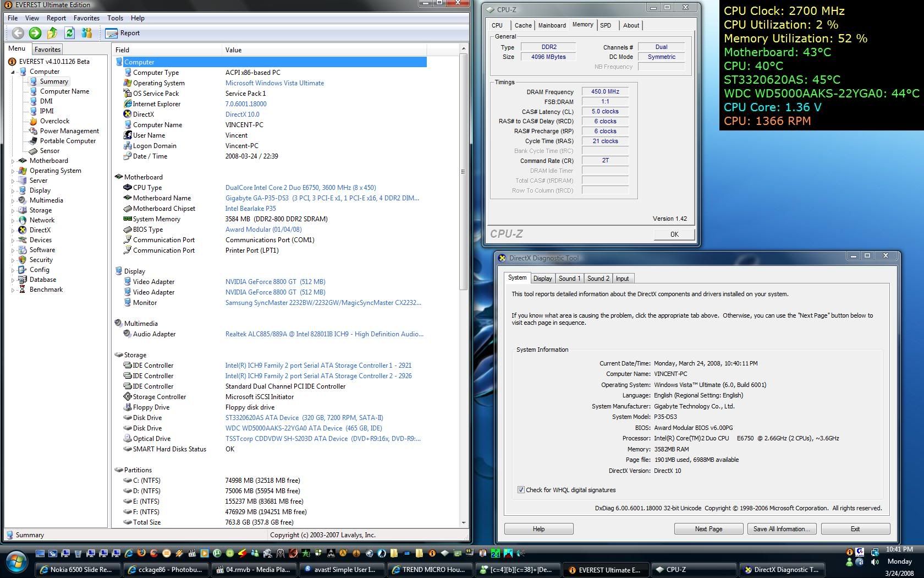Click the Refresh icon in EVEREST toolbar
The image size is (924, 578).
(x=69, y=33)
